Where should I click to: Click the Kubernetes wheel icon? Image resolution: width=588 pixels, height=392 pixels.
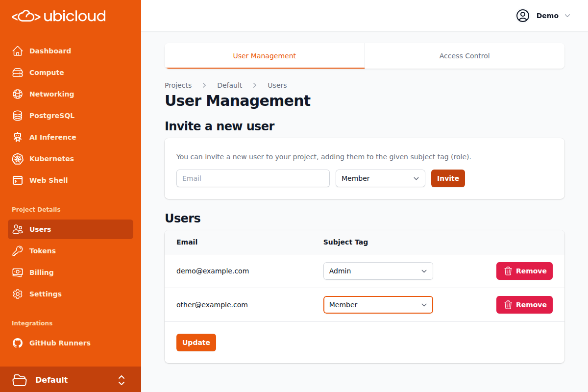pyautogui.click(x=18, y=159)
